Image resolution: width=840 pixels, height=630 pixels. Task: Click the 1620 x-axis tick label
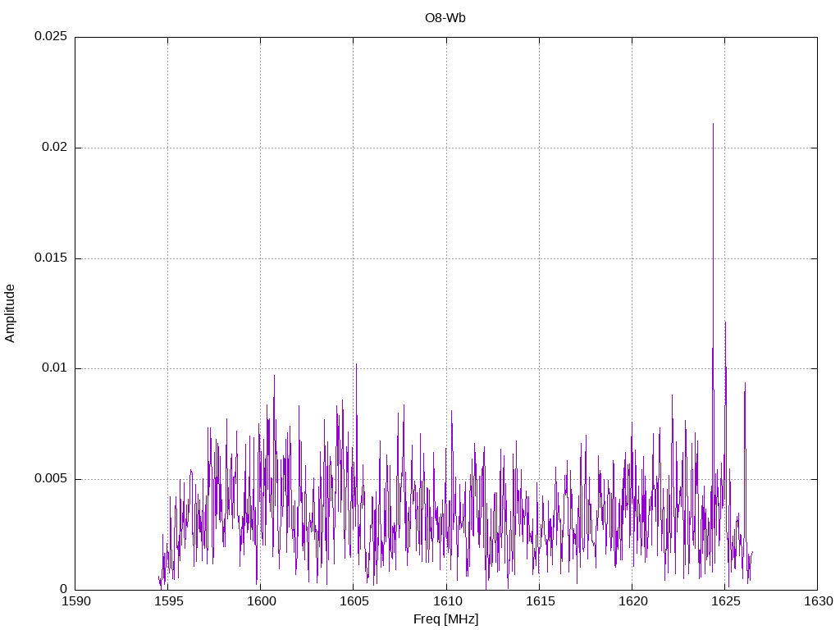click(632, 601)
